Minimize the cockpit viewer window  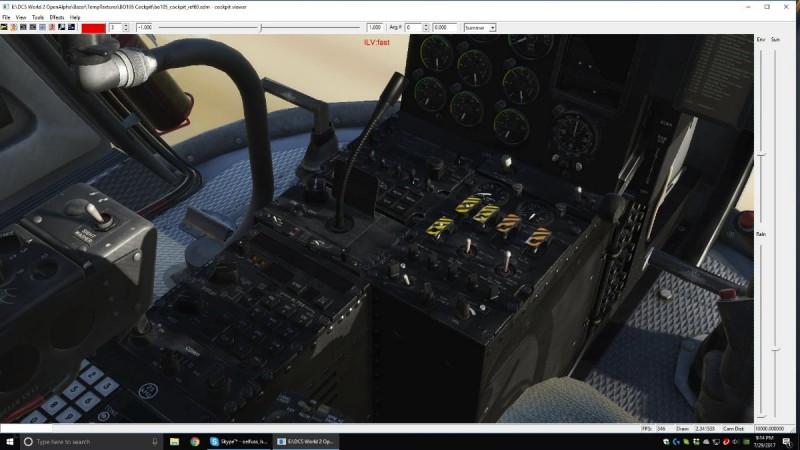[x=748, y=7]
